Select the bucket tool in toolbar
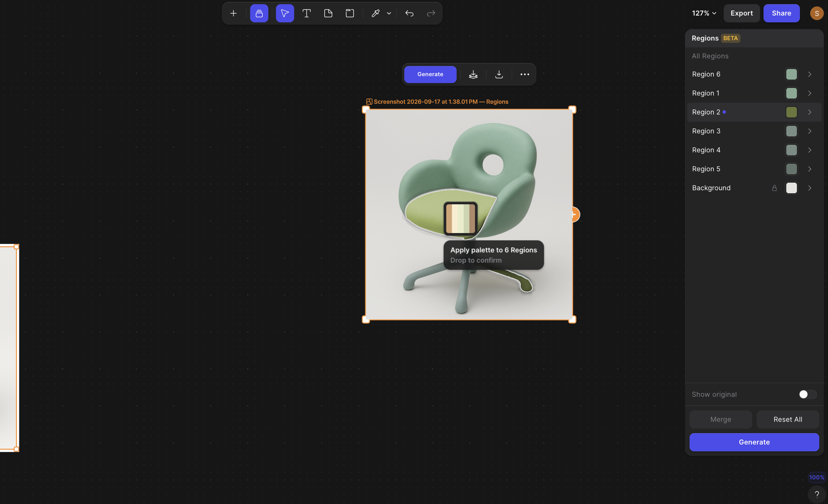 pos(259,13)
